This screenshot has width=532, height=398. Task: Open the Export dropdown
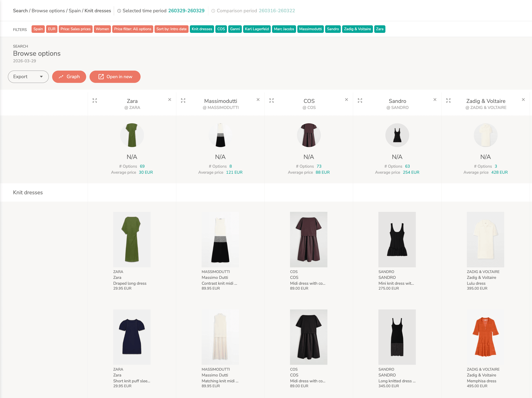point(28,77)
